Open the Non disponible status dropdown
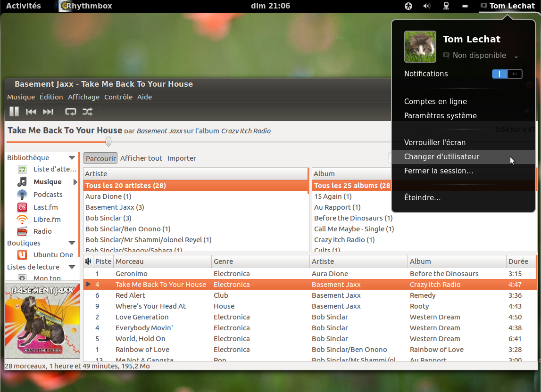541x392 pixels. [480, 56]
